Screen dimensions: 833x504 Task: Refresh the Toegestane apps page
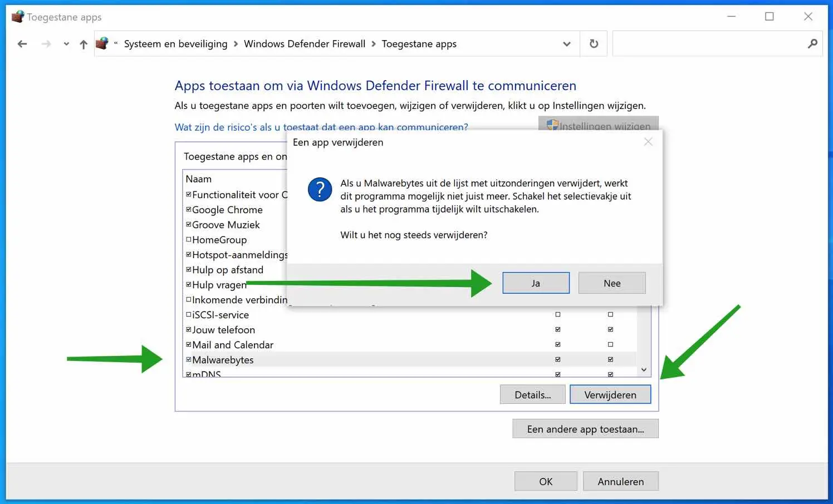point(594,43)
